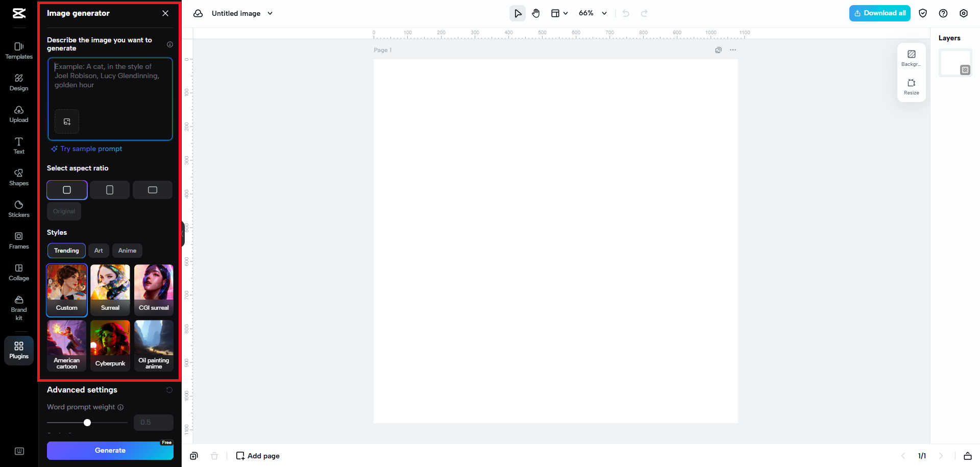This screenshot has height=467, width=980.
Task: Select the Text tool in the sidebar
Action: 18,145
